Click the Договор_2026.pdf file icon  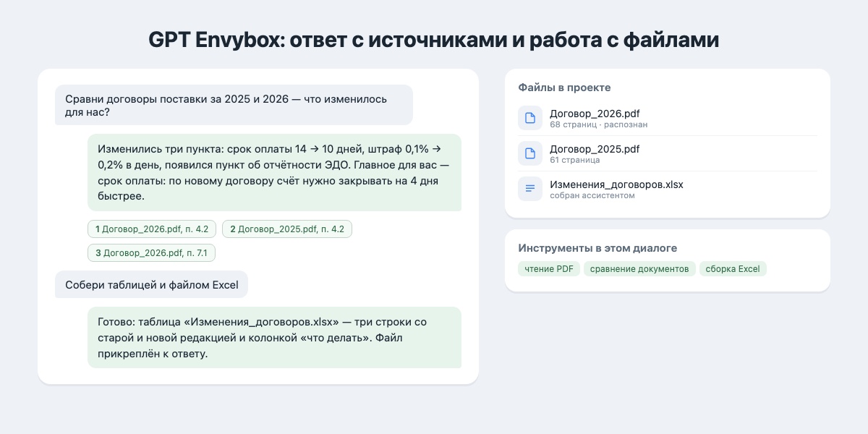click(530, 118)
